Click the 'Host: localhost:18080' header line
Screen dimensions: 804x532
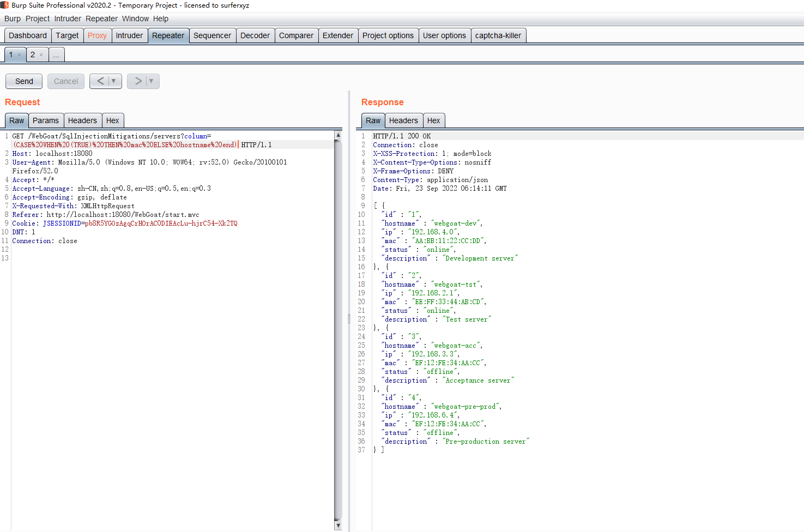(x=52, y=154)
